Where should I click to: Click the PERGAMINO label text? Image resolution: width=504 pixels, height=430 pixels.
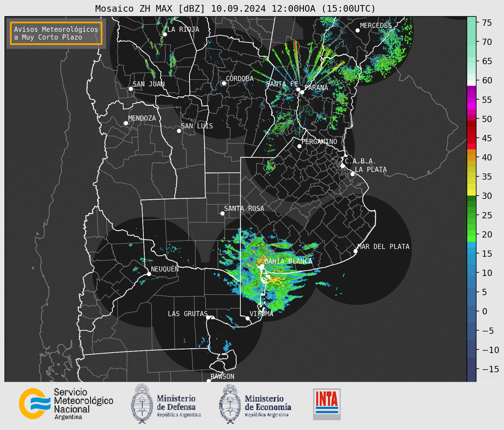319,141
